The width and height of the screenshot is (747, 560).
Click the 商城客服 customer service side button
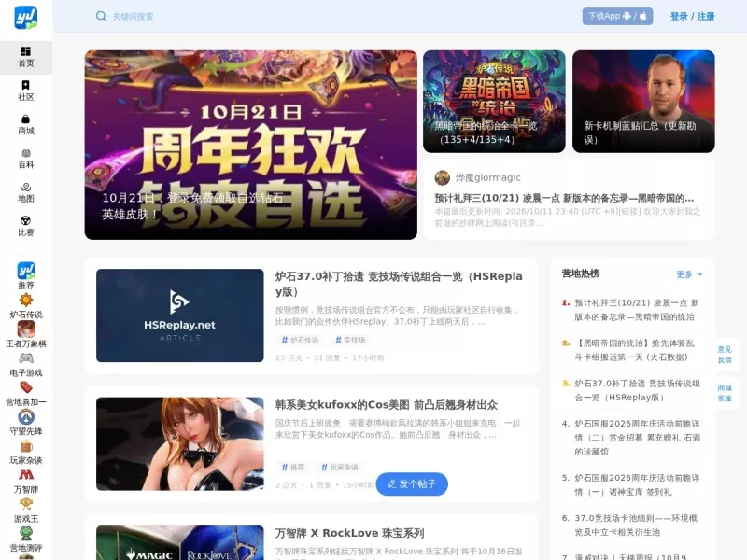pyautogui.click(x=725, y=393)
